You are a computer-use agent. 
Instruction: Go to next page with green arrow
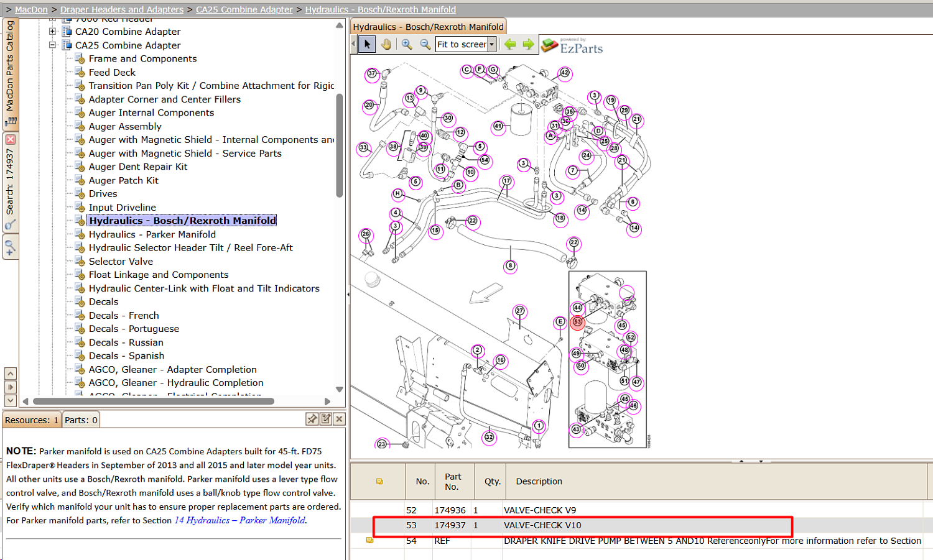click(529, 44)
